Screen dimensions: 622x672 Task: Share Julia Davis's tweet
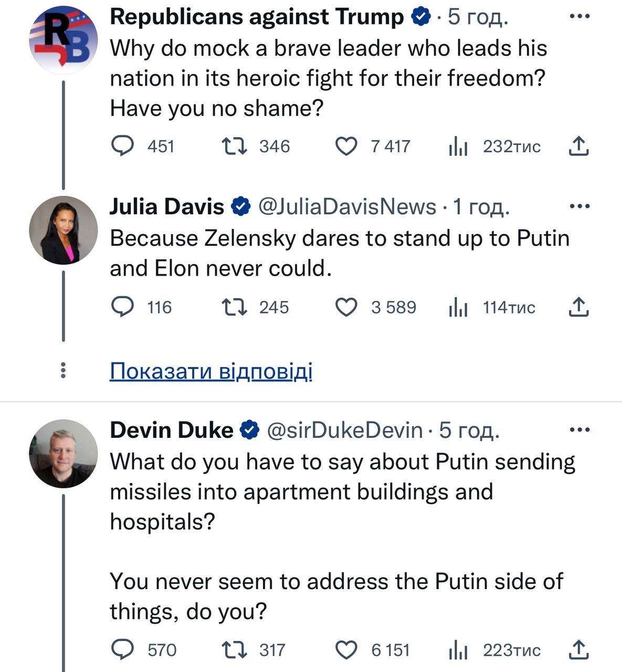[578, 307]
